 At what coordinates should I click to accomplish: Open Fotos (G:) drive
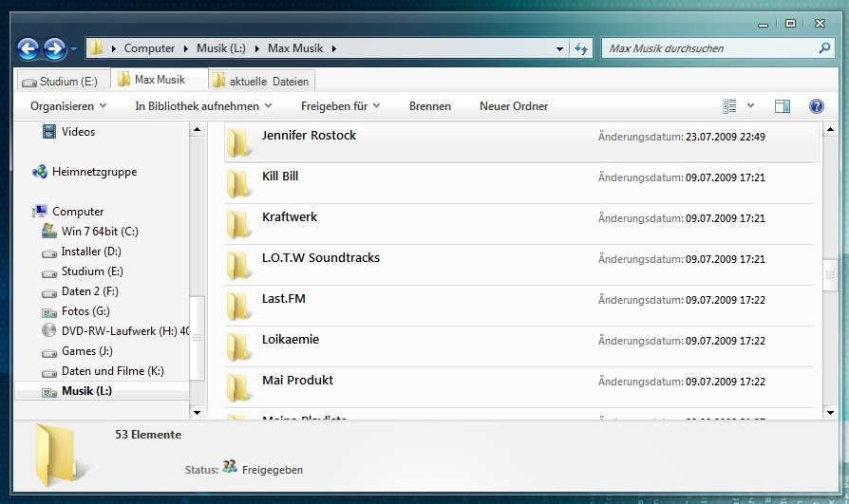pos(85,311)
